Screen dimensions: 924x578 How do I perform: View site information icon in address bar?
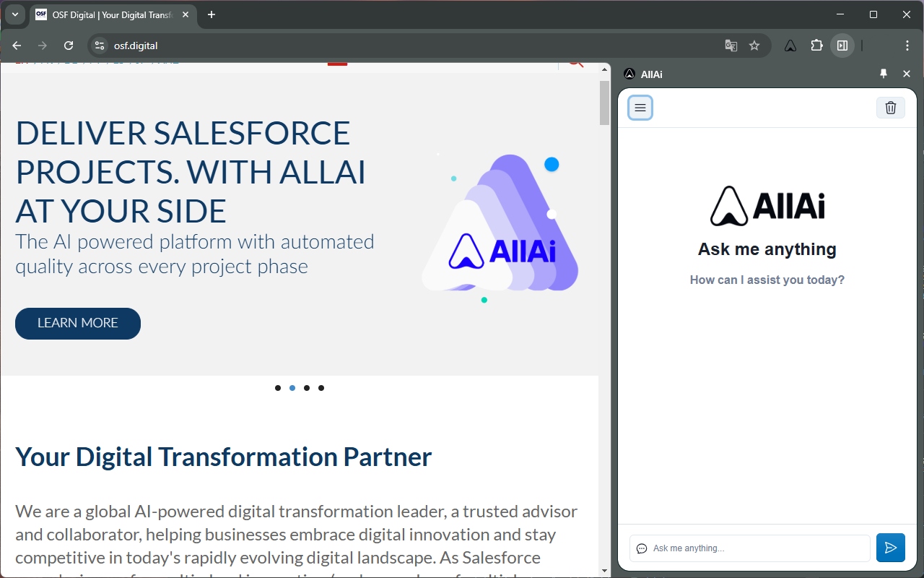point(100,46)
